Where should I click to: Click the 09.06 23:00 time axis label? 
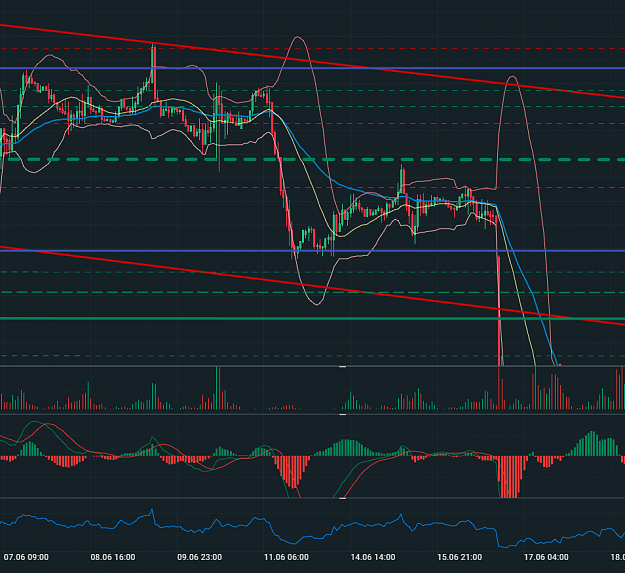click(199, 557)
